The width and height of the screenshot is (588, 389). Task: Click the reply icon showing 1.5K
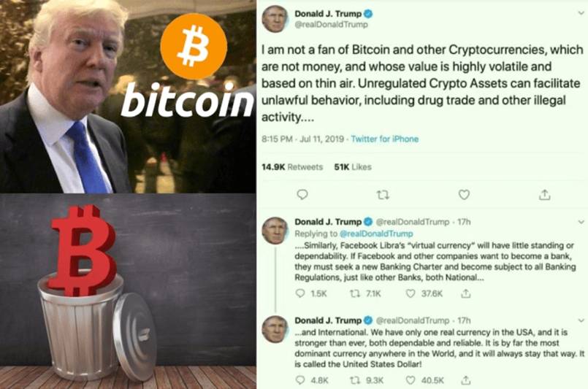point(300,293)
